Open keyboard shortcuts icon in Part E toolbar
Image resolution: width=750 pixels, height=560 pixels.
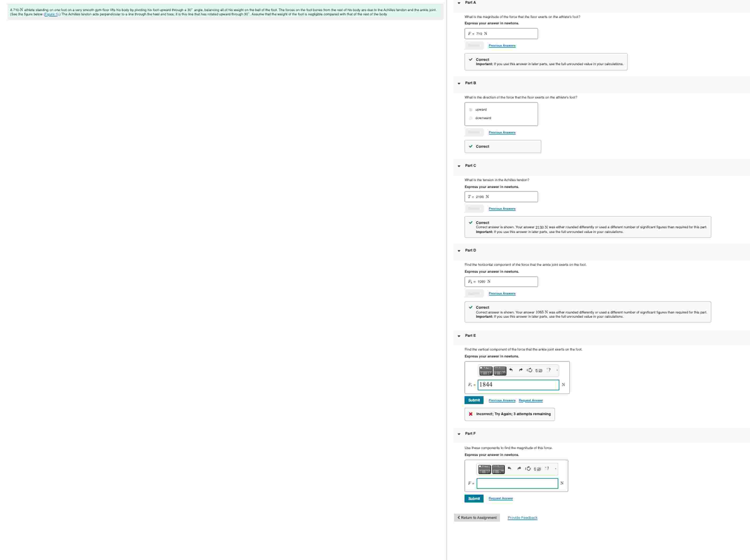(539, 370)
